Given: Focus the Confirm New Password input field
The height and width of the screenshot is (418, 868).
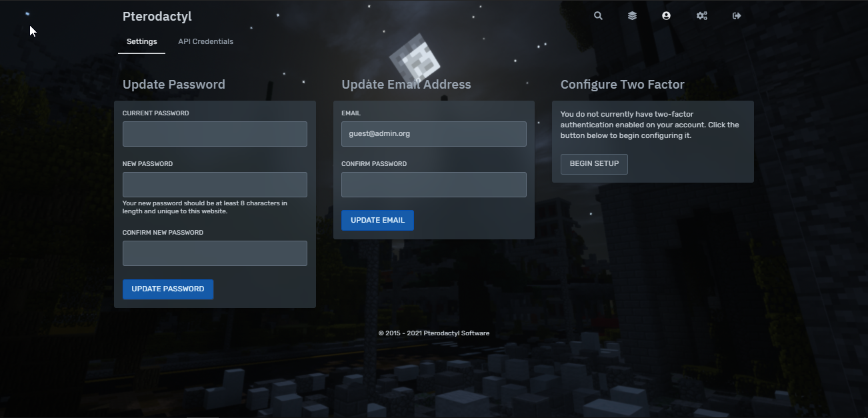Looking at the screenshot, I should point(215,253).
